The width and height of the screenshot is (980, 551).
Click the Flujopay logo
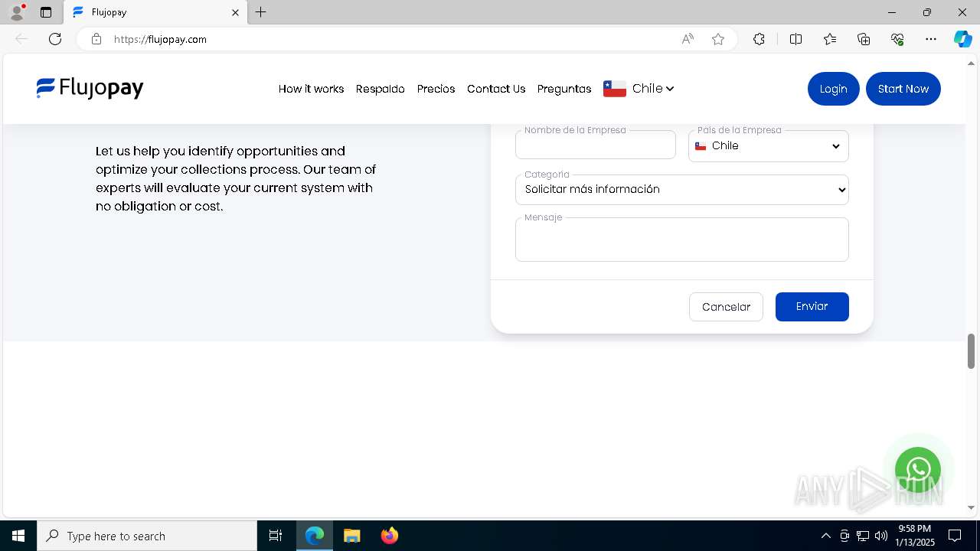pyautogui.click(x=90, y=89)
